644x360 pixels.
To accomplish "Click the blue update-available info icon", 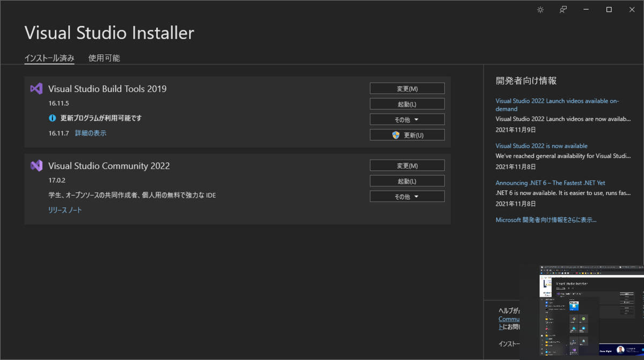I will pos(53,118).
